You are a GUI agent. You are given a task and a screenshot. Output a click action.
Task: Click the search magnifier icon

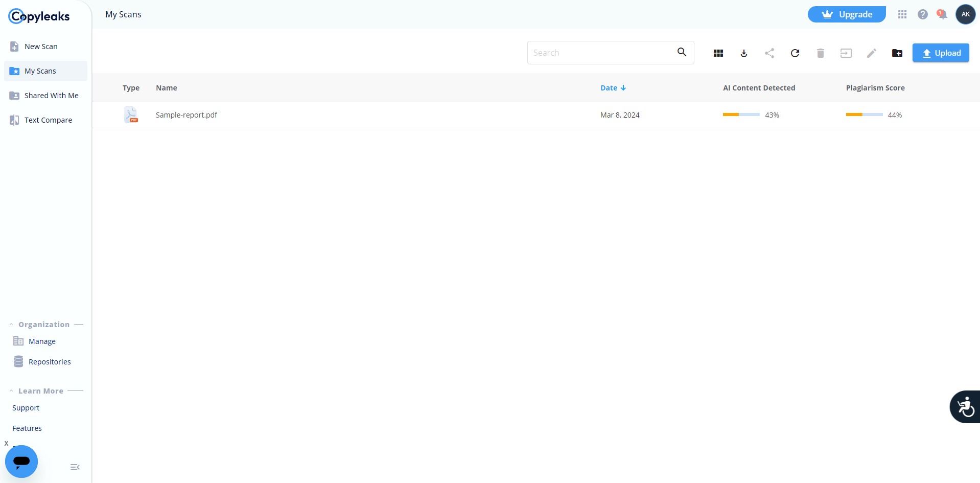(x=682, y=52)
